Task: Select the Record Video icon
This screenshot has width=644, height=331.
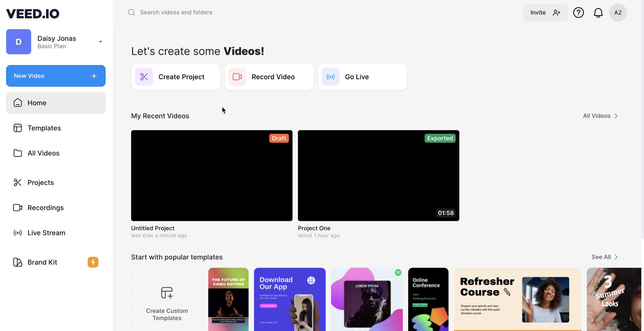Action: click(x=238, y=76)
